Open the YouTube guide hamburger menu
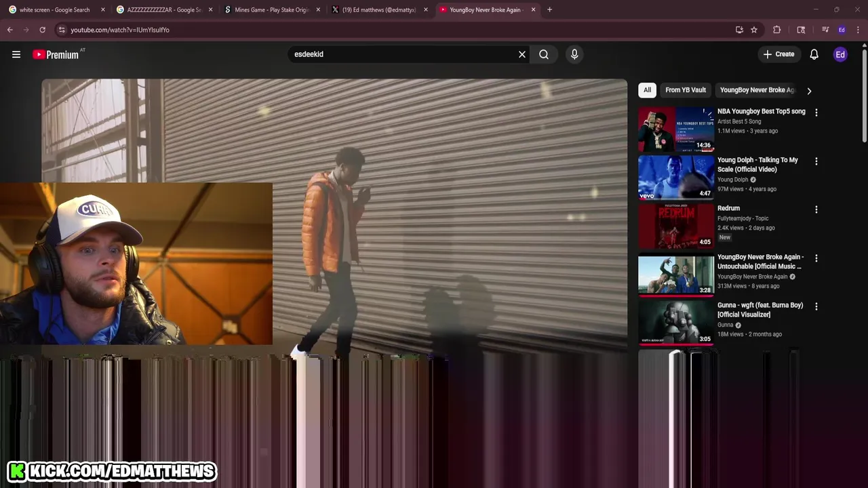 (16, 54)
